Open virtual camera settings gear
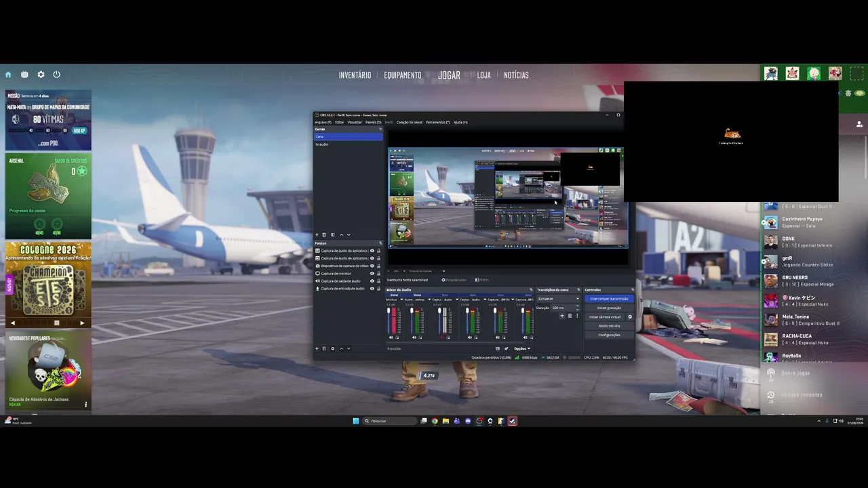The width and height of the screenshot is (868, 488). tap(630, 317)
